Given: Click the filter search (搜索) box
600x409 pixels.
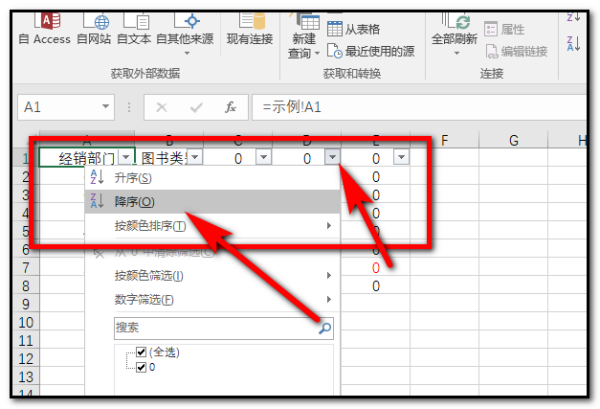Looking at the screenshot, I should [x=223, y=328].
